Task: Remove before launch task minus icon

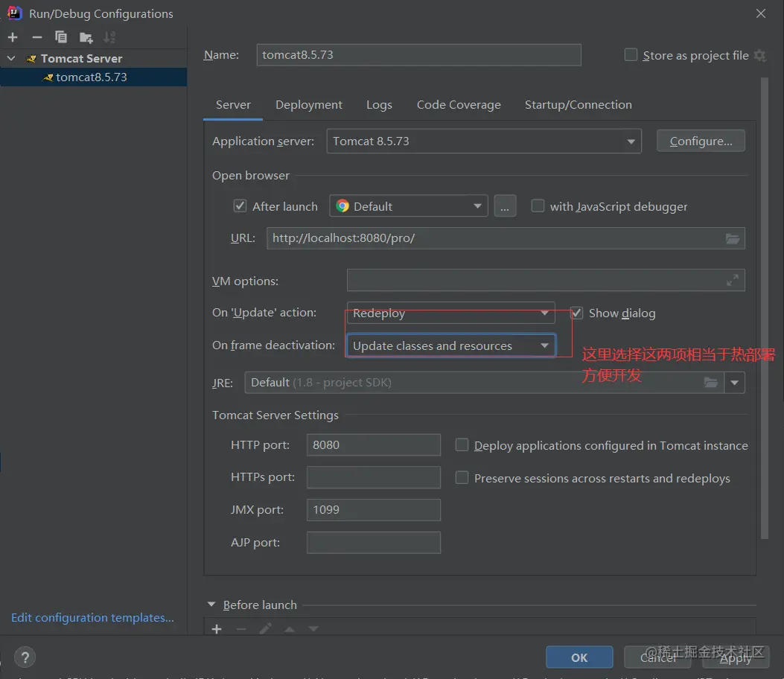Action: [x=241, y=629]
